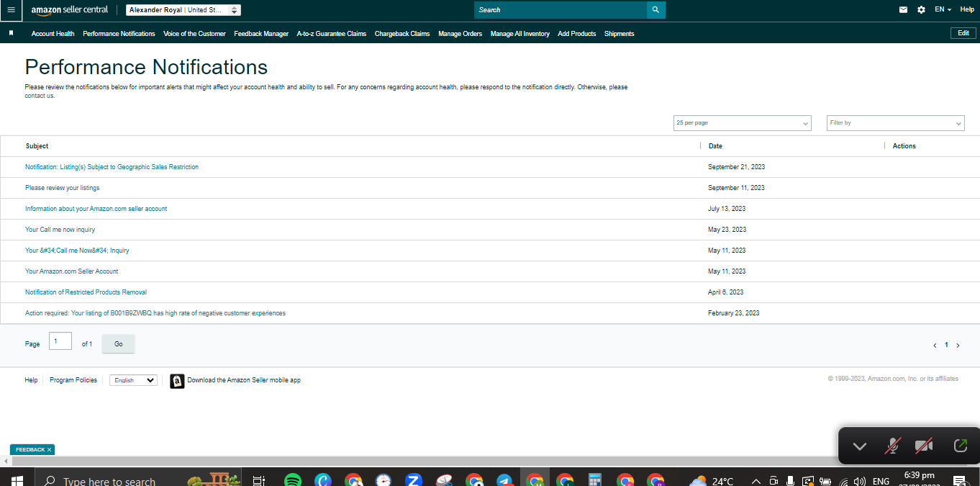Click the Task View taskbar icon
The image size is (980, 486).
259,481
